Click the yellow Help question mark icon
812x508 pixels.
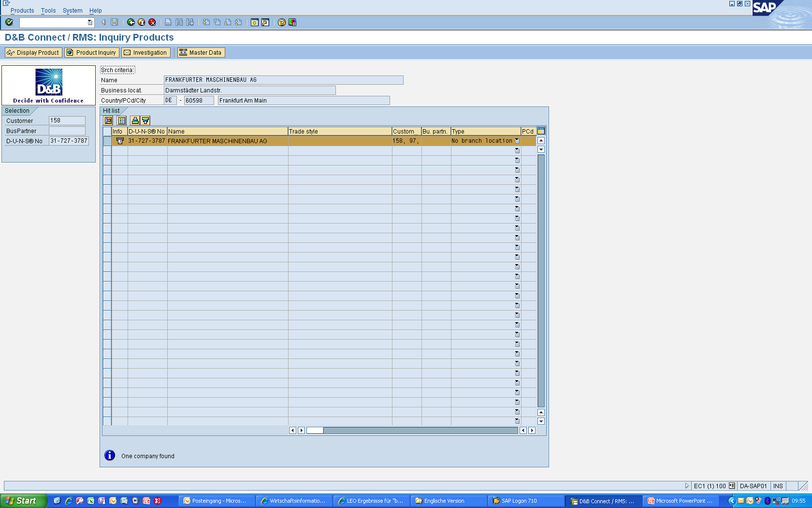coord(282,22)
